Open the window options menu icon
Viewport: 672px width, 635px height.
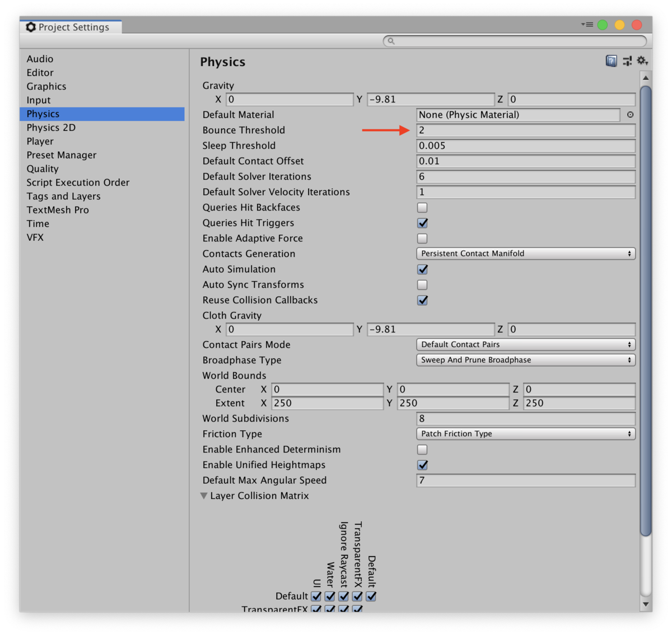click(x=587, y=25)
